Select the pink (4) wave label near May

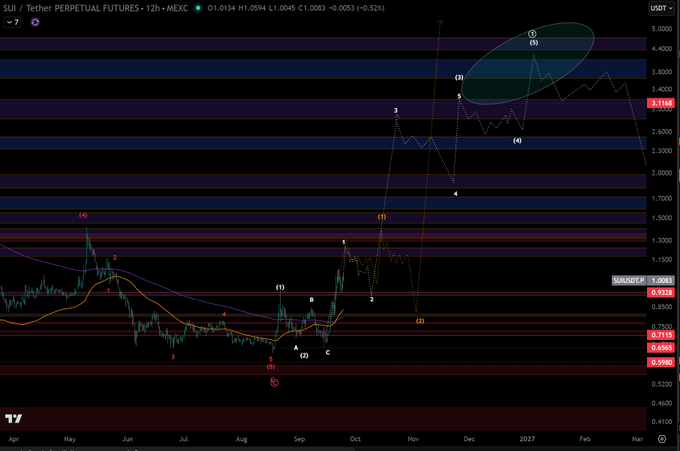83,215
